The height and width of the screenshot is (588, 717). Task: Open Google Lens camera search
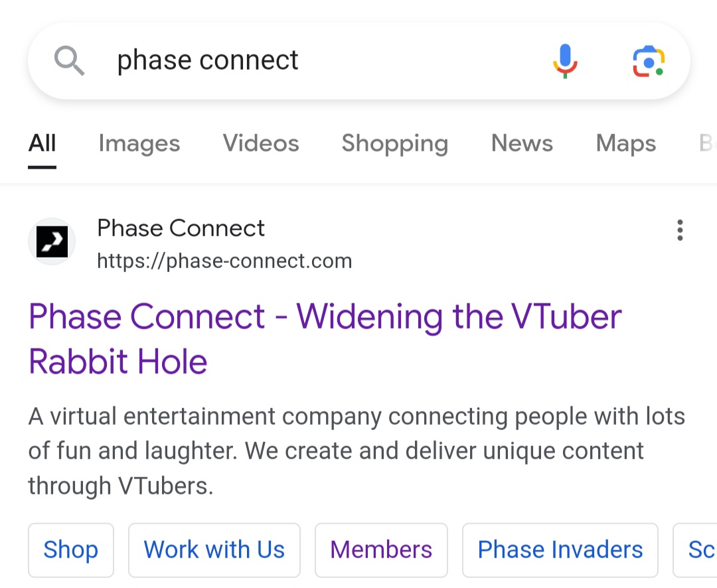(x=649, y=61)
